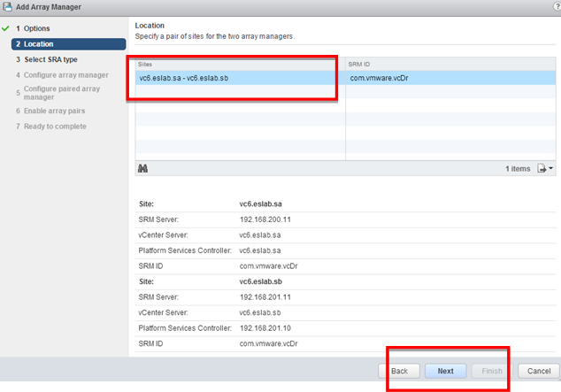The image size is (561, 392).
Task: Click the Add Array Manager title icon
Action: coord(8,7)
